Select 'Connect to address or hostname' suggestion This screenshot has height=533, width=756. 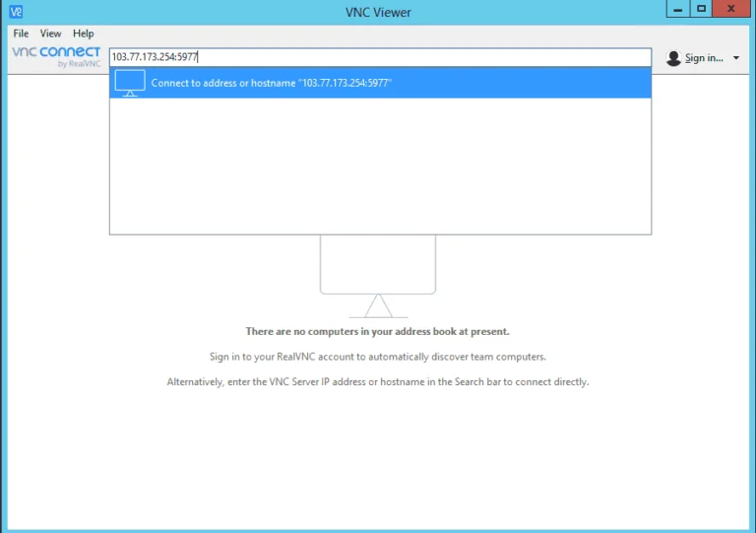(x=380, y=83)
